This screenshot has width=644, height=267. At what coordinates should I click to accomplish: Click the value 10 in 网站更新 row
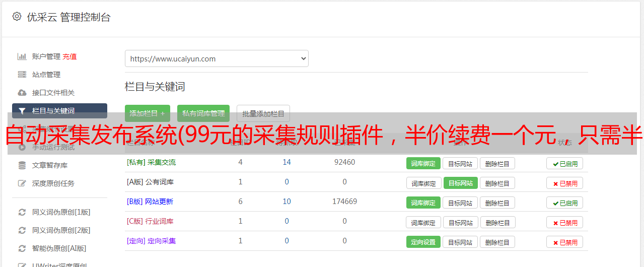pos(287,202)
